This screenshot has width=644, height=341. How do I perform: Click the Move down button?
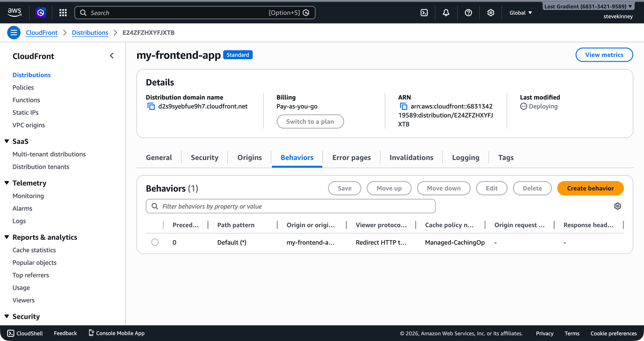444,188
